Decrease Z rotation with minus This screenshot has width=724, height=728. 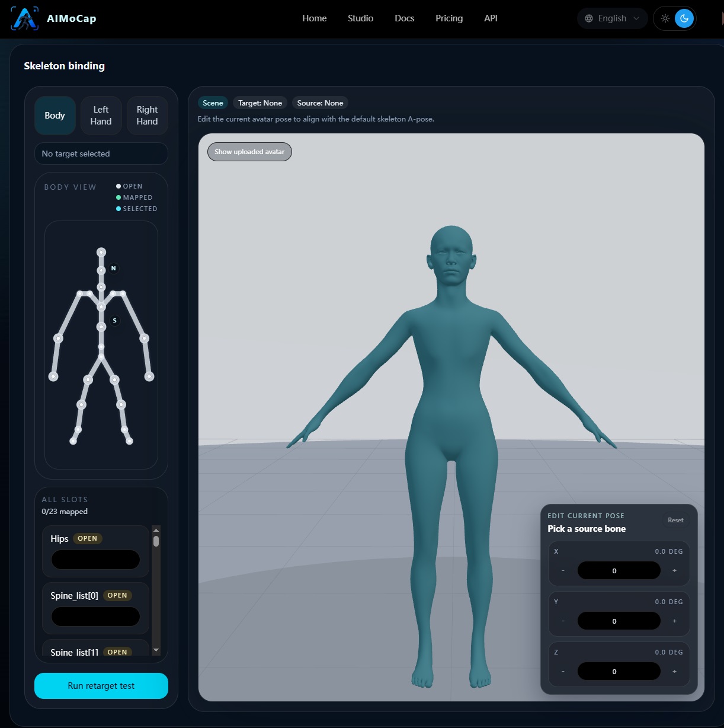tap(563, 672)
